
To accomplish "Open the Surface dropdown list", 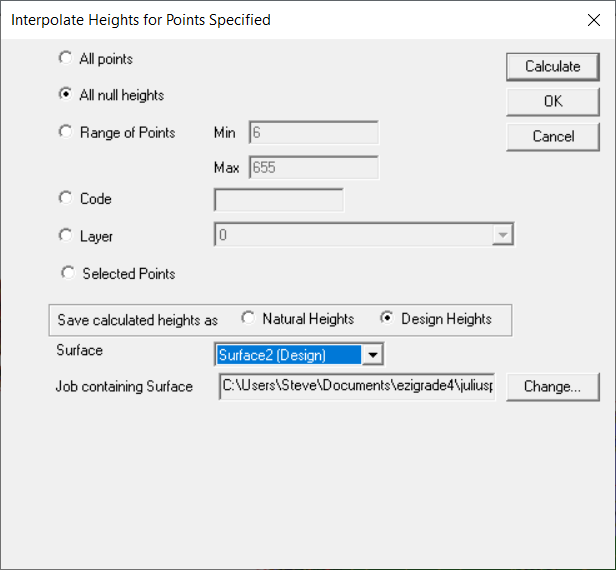I will tap(372, 354).
